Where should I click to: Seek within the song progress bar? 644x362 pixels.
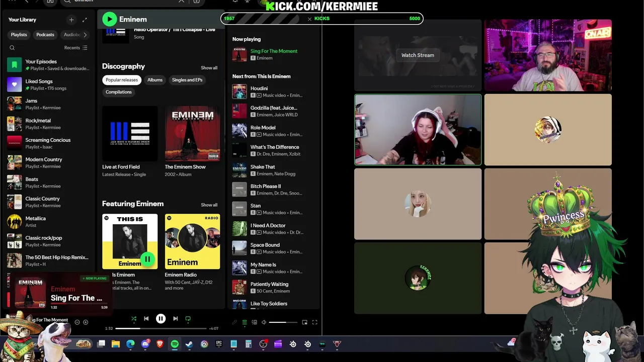[x=161, y=328]
